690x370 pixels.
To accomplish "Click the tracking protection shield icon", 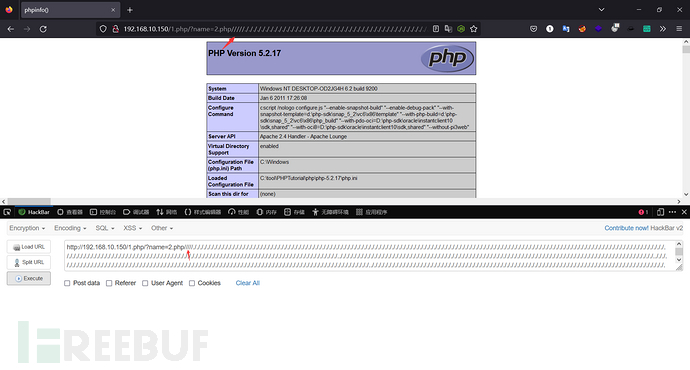I will coord(103,29).
